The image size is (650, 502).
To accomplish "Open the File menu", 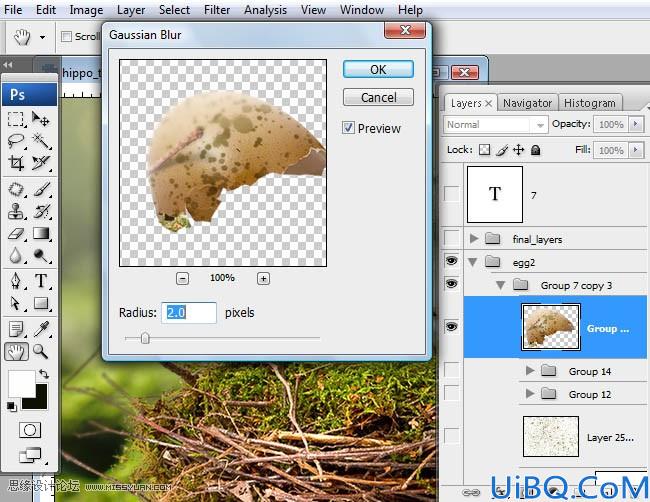I will coord(13,10).
